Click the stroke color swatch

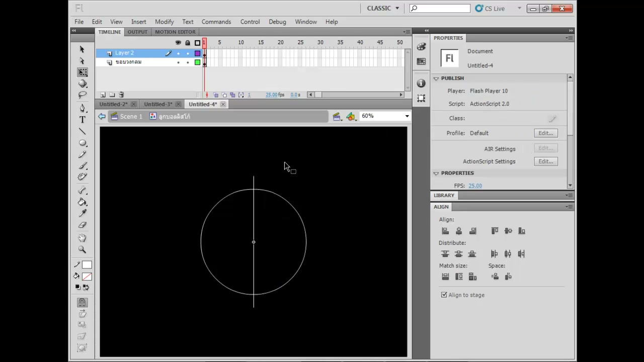(x=87, y=265)
